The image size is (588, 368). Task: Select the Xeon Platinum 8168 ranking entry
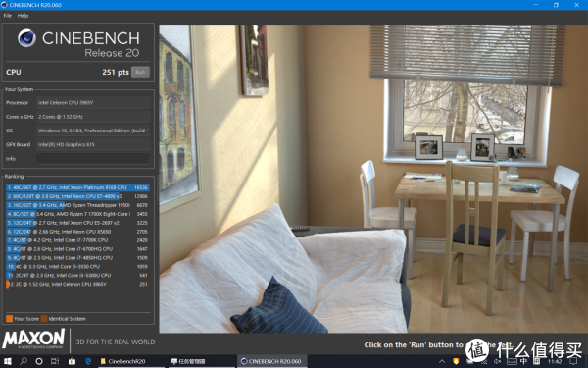(77, 187)
